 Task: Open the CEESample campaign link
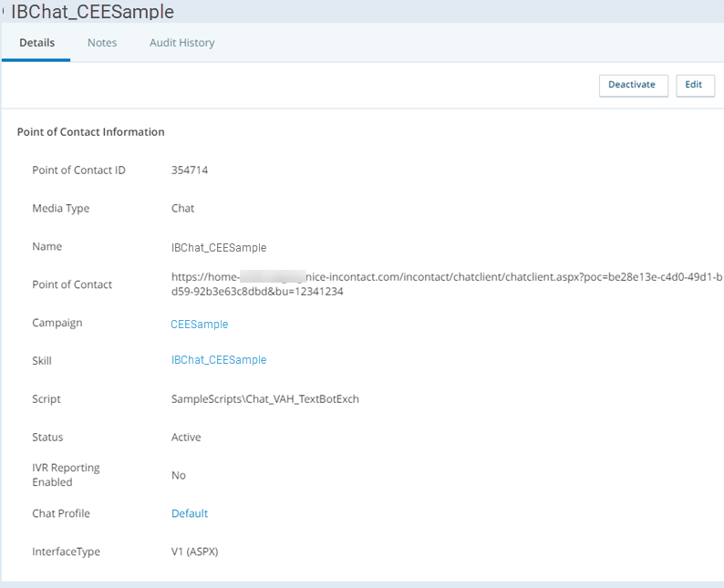click(200, 324)
